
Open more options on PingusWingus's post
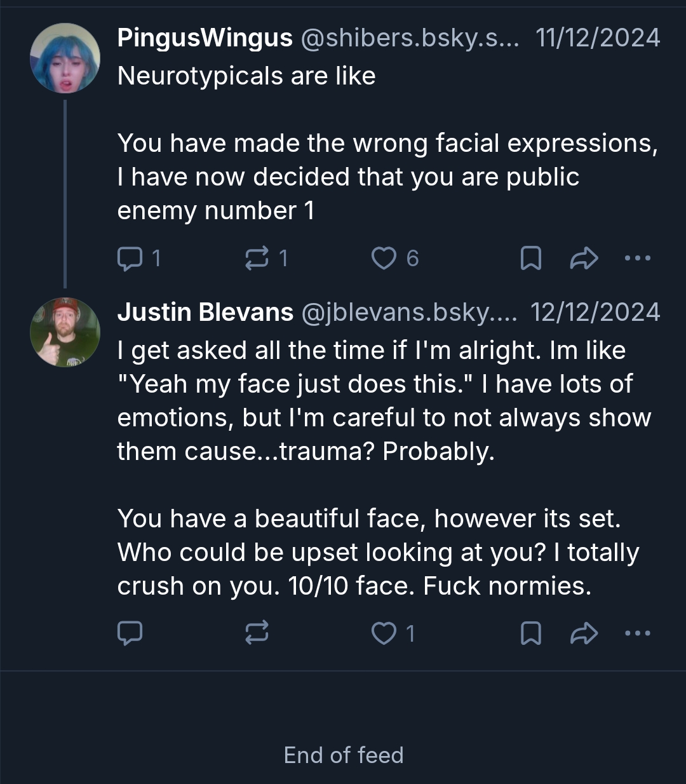(638, 258)
